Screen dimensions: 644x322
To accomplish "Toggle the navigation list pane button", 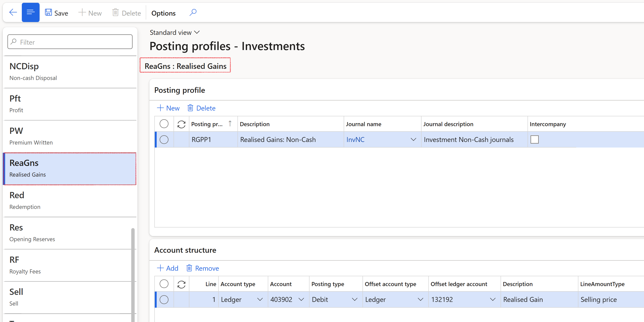I will point(31,12).
